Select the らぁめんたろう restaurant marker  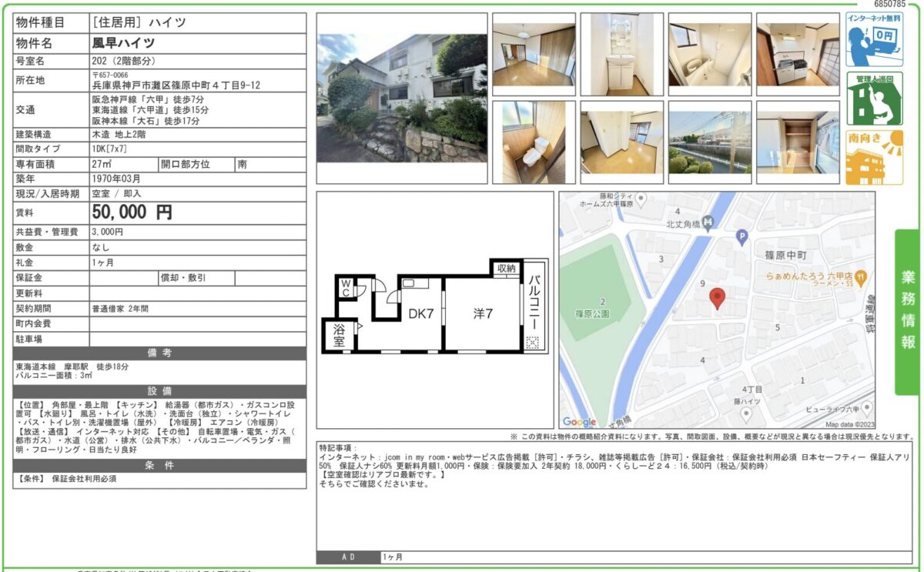pyautogui.click(x=862, y=276)
